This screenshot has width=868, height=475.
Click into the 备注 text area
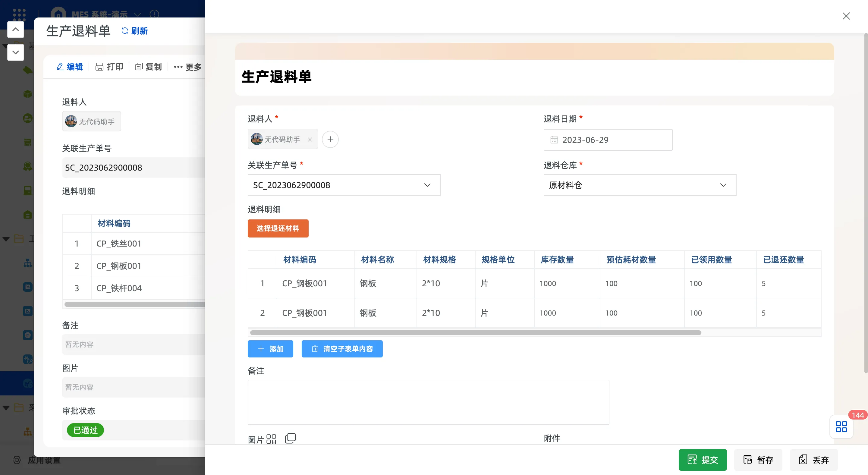pos(428,402)
